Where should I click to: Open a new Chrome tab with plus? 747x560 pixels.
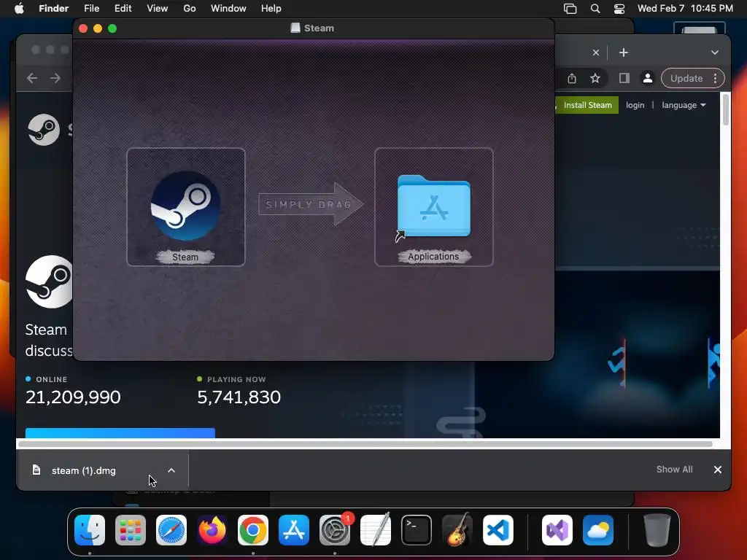(624, 52)
